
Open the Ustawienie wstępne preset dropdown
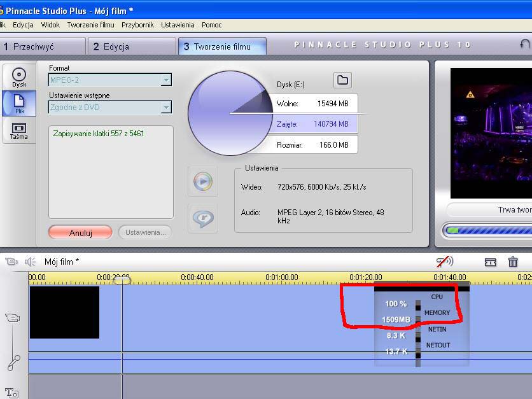(x=110, y=107)
